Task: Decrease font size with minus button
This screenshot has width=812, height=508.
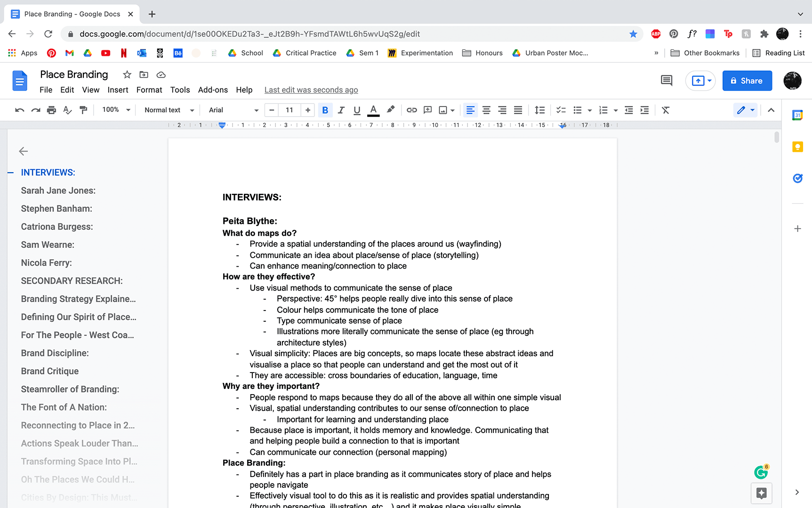Action: pos(272,110)
